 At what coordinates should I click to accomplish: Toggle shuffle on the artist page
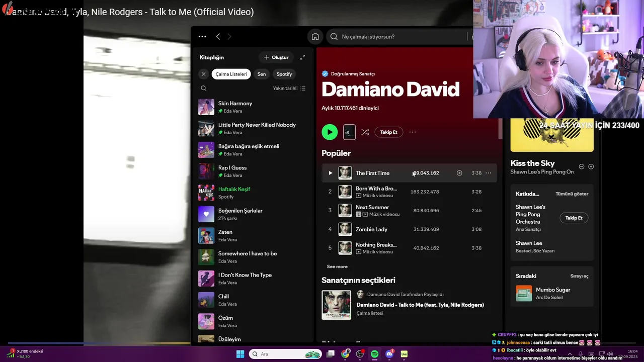[365, 132]
